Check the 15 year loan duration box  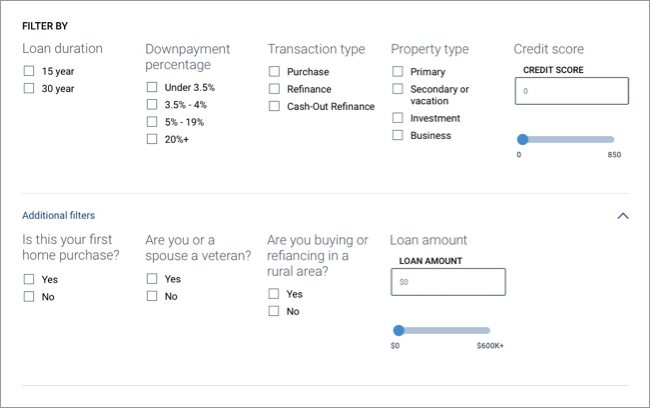tap(29, 71)
